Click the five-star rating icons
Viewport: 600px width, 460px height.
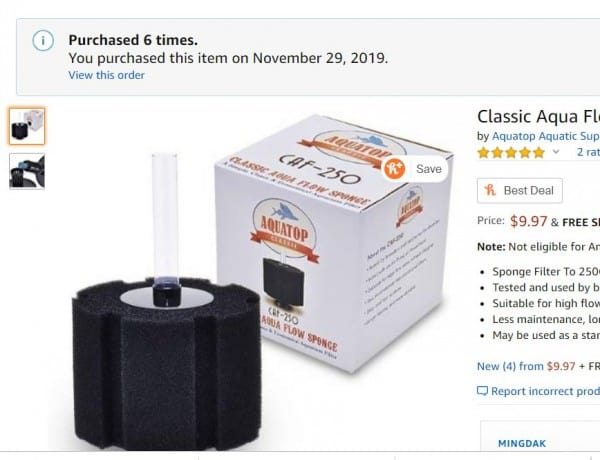511,153
